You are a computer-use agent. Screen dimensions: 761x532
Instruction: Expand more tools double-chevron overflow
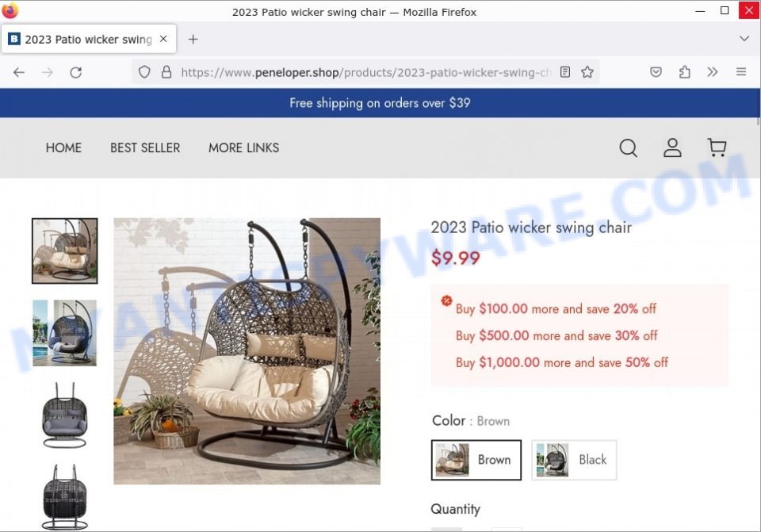(713, 72)
